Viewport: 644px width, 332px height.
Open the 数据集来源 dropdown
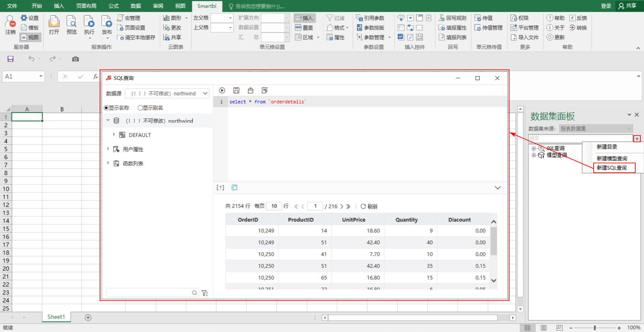596,128
